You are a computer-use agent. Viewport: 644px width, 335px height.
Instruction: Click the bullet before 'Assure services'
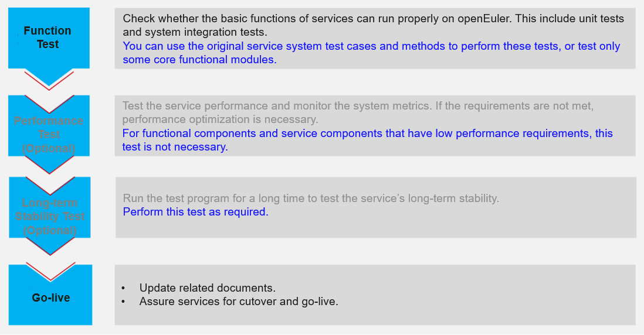(124, 302)
